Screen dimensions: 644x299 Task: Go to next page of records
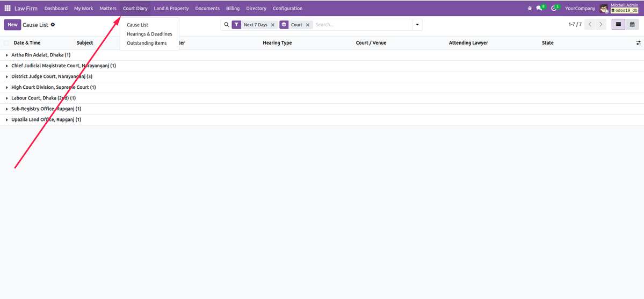pos(601,25)
